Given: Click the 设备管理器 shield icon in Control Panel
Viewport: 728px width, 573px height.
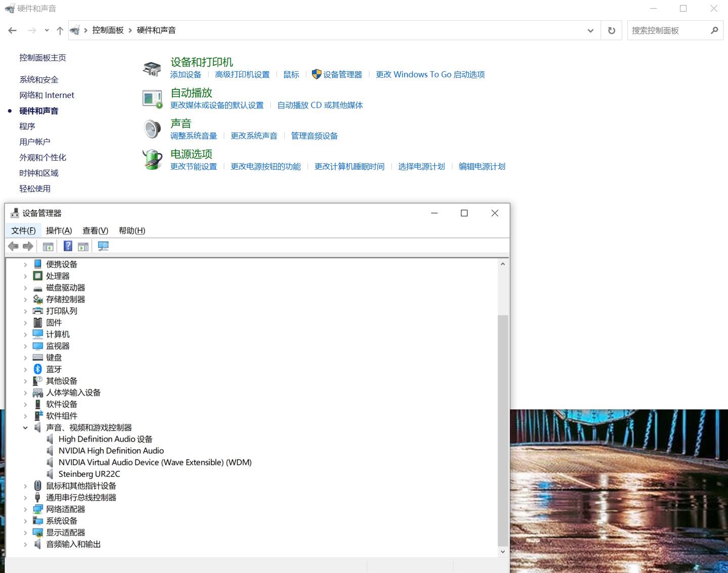Looking at the screenshot, I should [316, 74].
